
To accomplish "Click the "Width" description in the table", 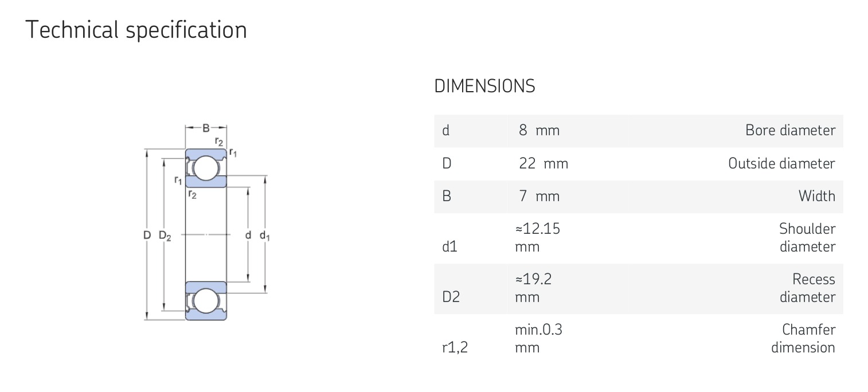I will pyautogui.click(x=816, y=197).
